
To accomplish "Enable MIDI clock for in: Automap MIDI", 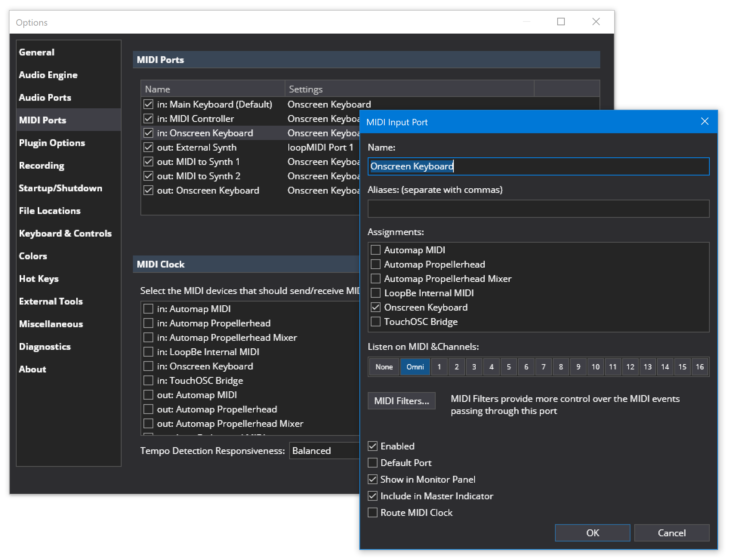I will [148, 309].
